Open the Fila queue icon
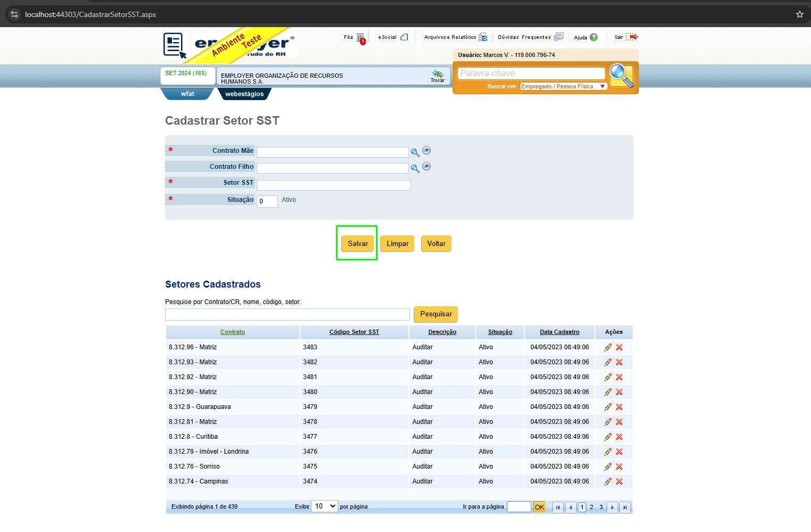Image resolution: width=811 pixels, height=532 pixels. point(361,38)
